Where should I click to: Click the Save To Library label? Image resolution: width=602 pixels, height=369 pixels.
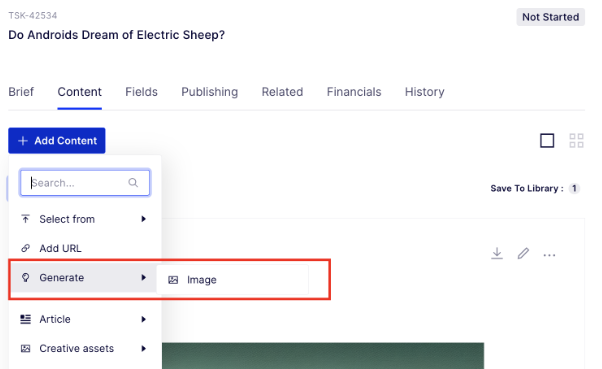[527, 188]
